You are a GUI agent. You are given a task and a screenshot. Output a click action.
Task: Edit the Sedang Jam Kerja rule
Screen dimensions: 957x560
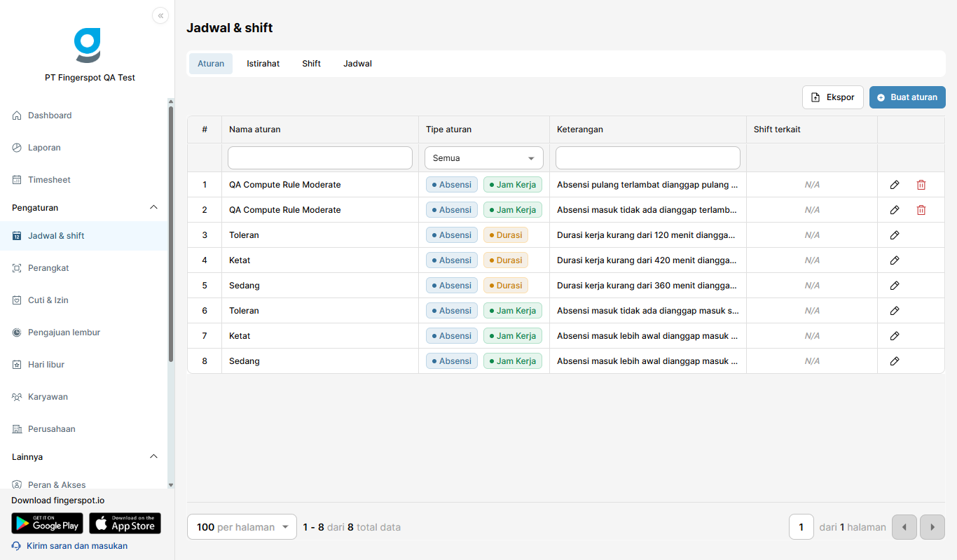895,361
